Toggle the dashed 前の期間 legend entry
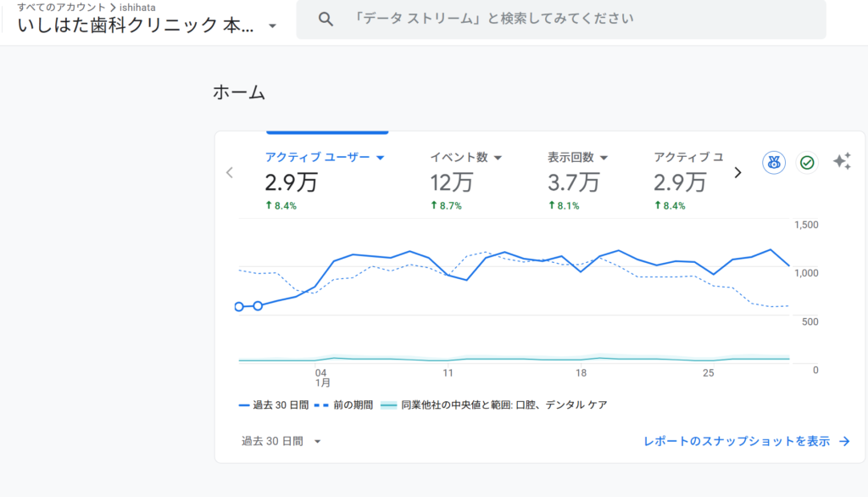Image resolution: width=868 pixels, height=497 pixels. (344, 405)
